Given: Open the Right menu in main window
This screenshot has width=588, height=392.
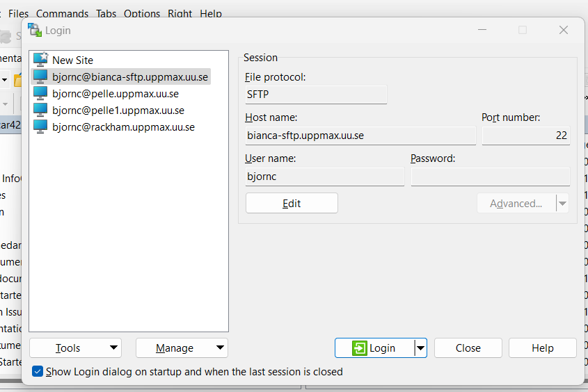Looking at the screenshot, I should pyautogui.click(x=180, y=13).
